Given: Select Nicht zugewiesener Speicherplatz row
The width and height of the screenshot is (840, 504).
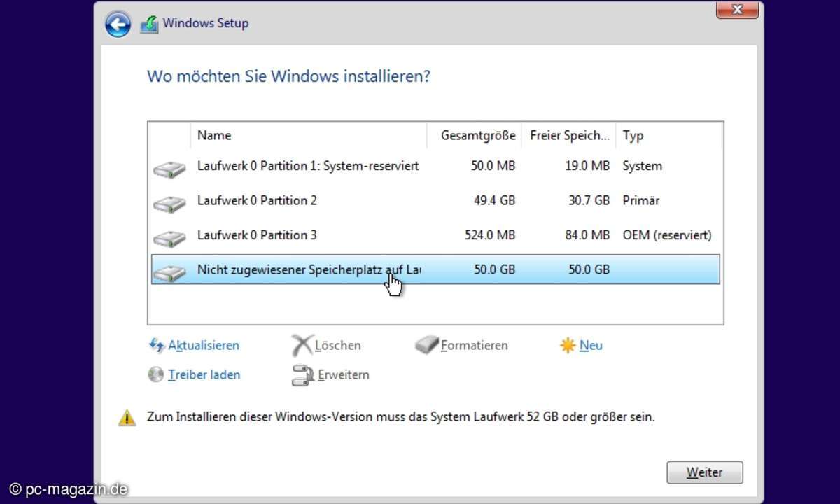Looking at the screenshot, I should [435, 269].
